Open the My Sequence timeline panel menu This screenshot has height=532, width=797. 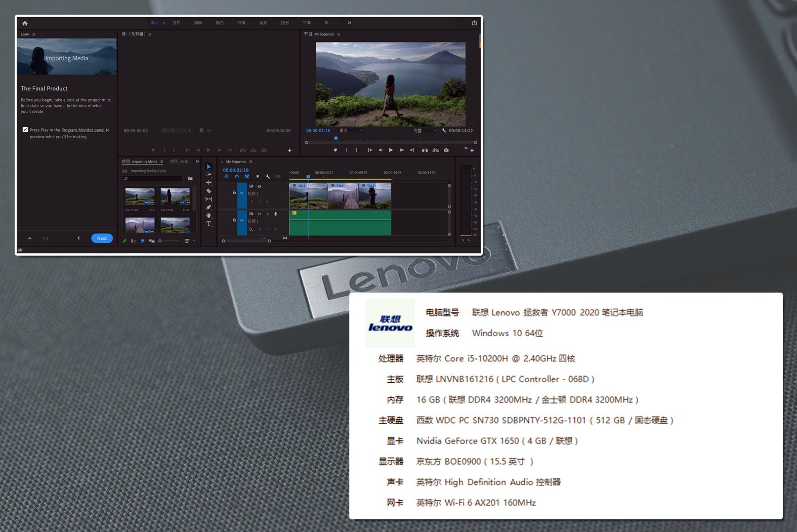[x=250, y=161]
